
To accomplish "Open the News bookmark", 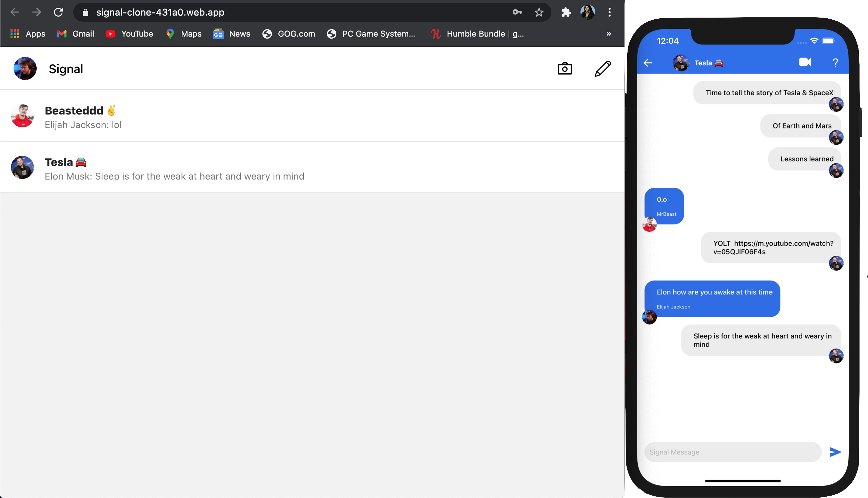I will pyautogui.click(x=231, y=34).
